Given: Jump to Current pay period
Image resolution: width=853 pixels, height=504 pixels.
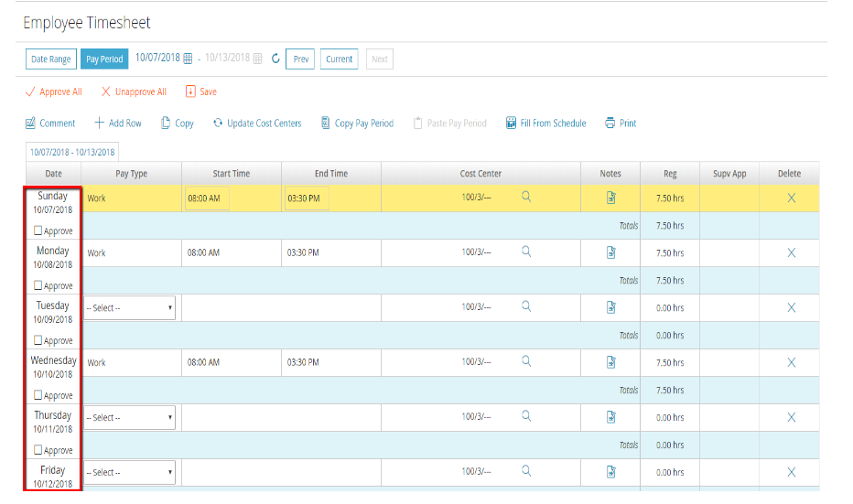Looking at the screenshot, I should [x=339, y=59].
